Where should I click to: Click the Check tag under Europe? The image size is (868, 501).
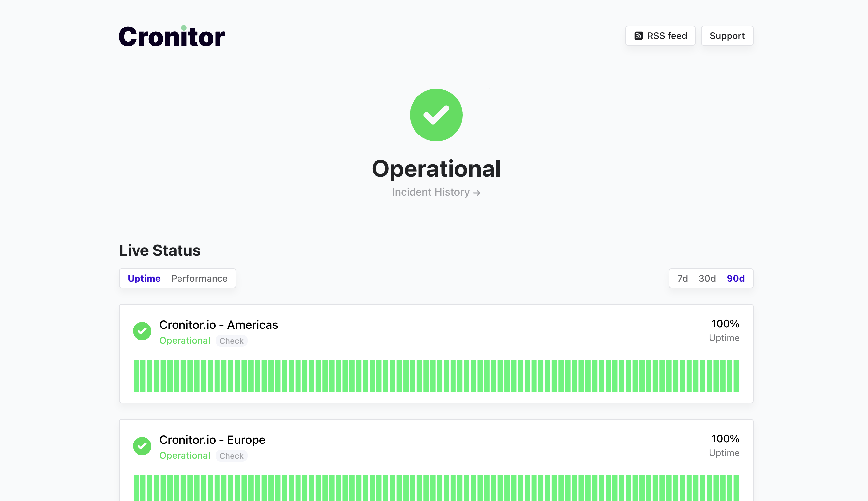[x=231, y=456]
